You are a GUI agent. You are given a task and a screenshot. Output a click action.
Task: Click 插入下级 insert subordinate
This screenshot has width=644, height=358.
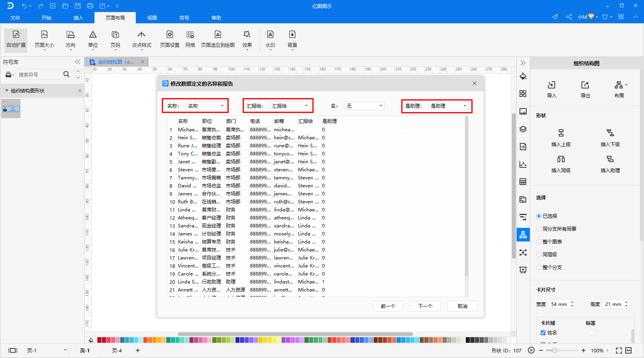pos(610,138)
